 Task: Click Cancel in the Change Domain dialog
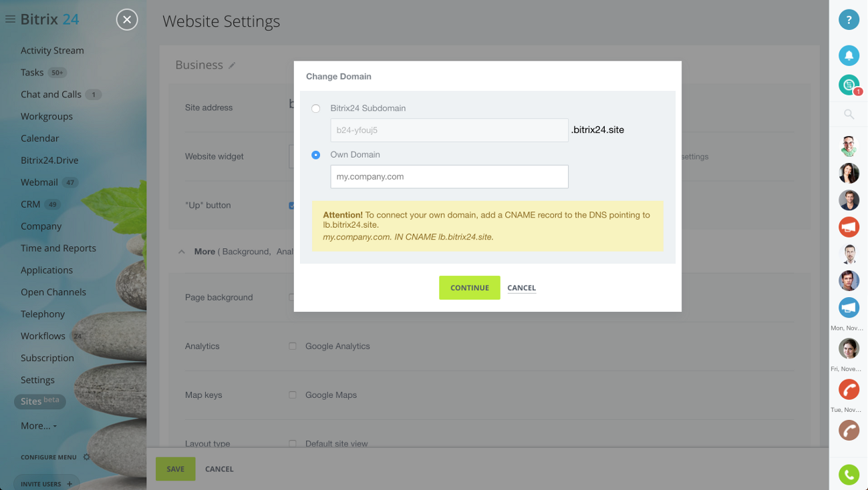click(521, 288)
